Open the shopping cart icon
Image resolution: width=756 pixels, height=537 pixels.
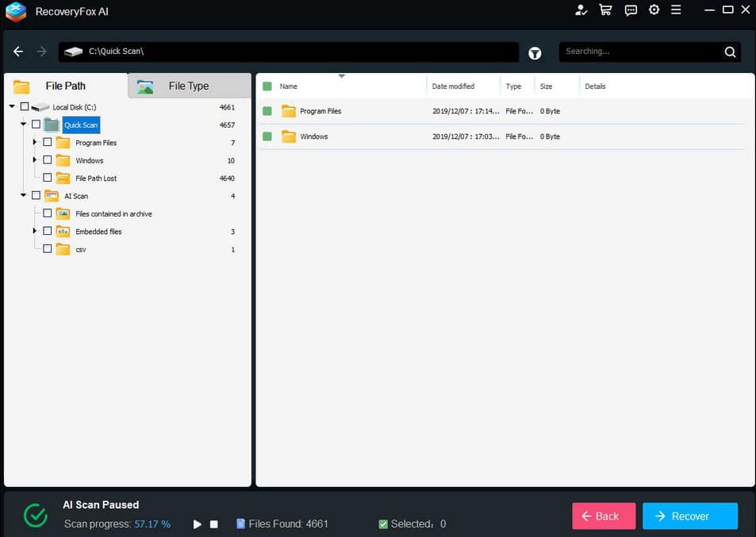605,10
